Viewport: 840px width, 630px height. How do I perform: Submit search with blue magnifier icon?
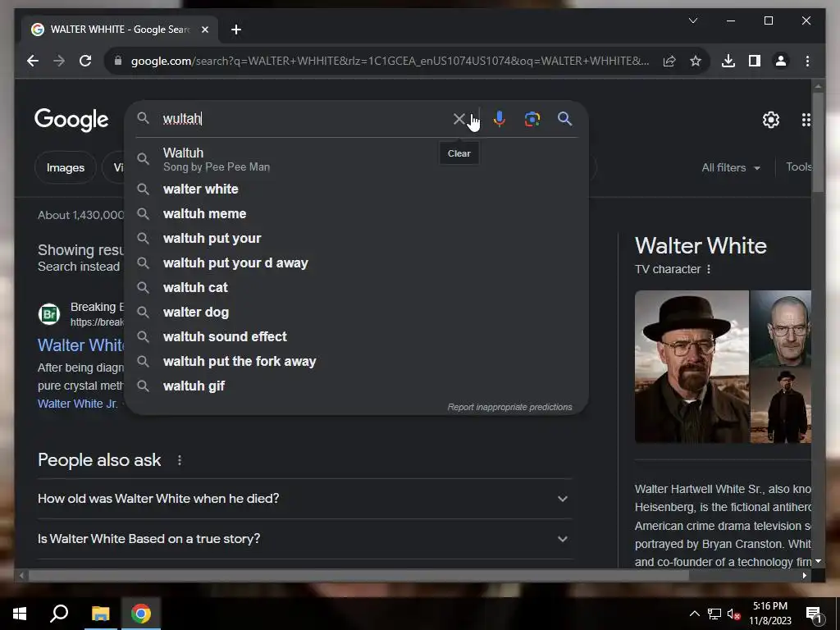pyautogui.click(x=564, y=119)
